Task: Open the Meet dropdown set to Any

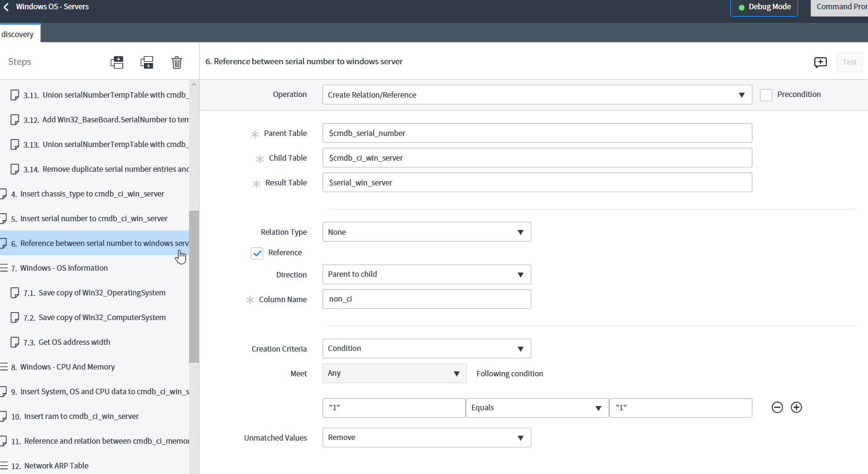Action: [x=394, y=373]
